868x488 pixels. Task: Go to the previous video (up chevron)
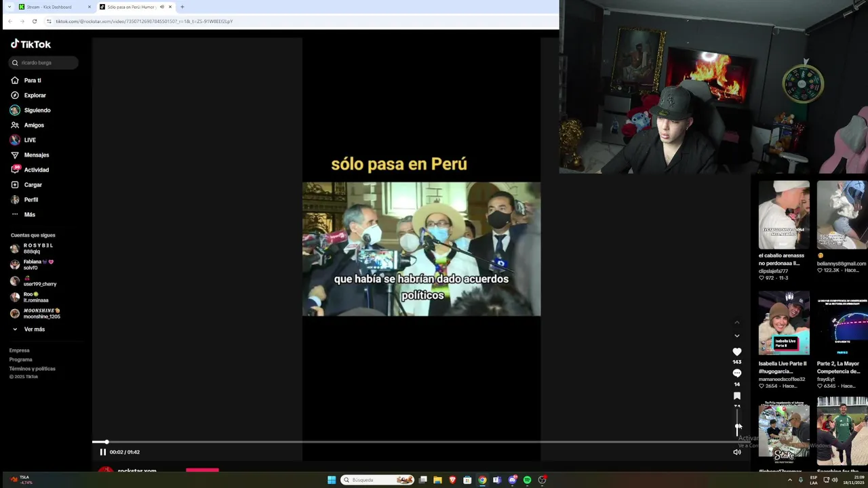737,322
